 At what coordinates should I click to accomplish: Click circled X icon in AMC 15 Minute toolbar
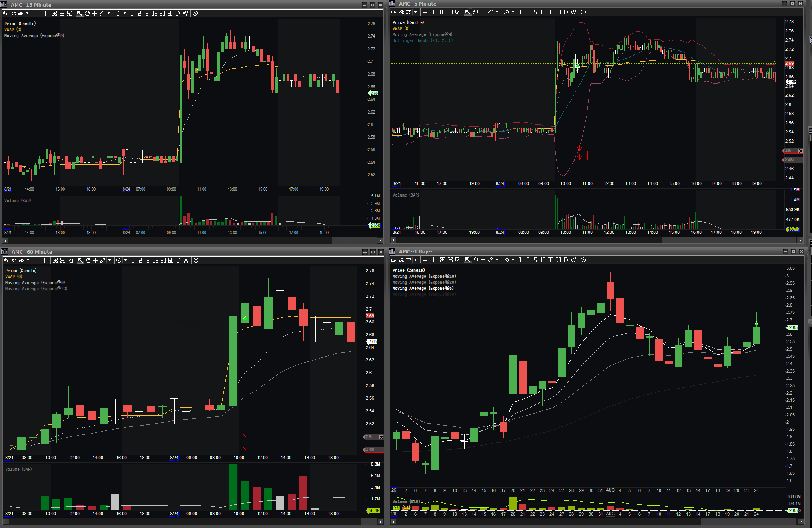click(x=195, y=13)
